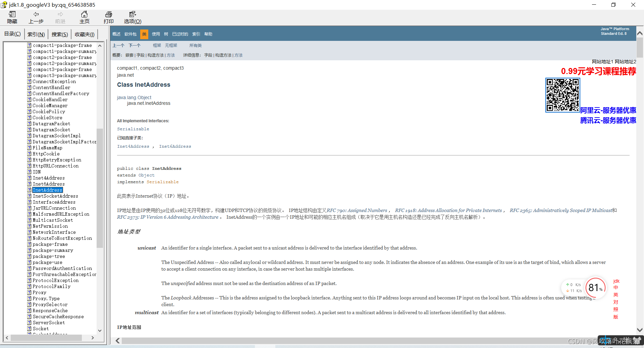This screenshot has height=348, width=644.
Task: Select PasswordAuthentication in the contents tree
Action: pos(62,268)
